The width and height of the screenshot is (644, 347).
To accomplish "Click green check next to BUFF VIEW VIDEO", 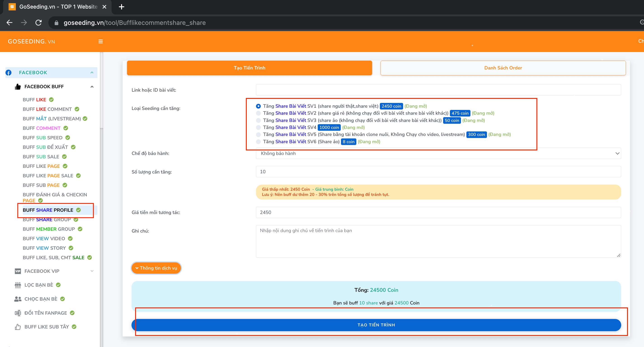I will [70, 239].
